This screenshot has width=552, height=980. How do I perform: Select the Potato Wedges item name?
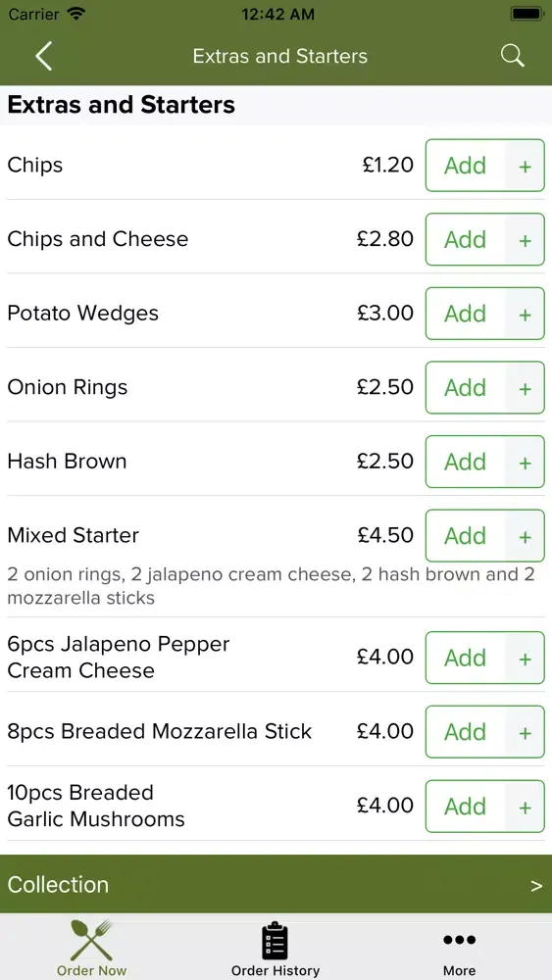[82, 314]
